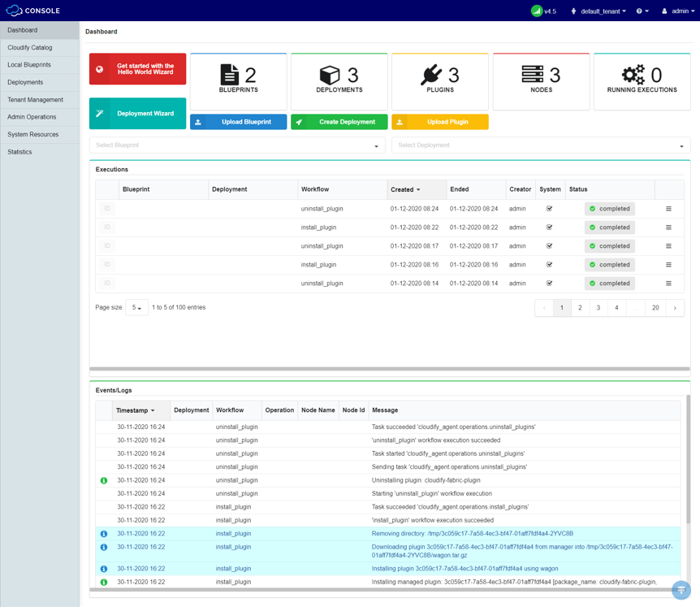Click the Nodes server icon

click(x=533, y=75)
